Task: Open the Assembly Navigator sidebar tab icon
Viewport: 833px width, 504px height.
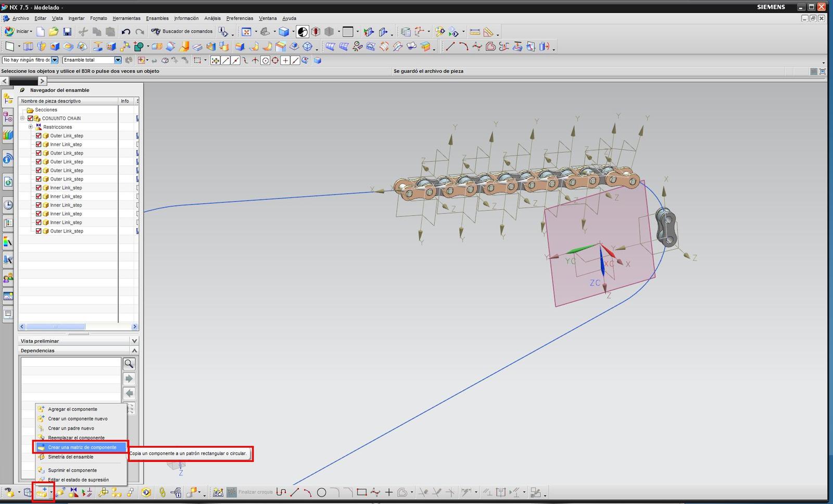Action: pyautogui.click(x=8, y=98)
